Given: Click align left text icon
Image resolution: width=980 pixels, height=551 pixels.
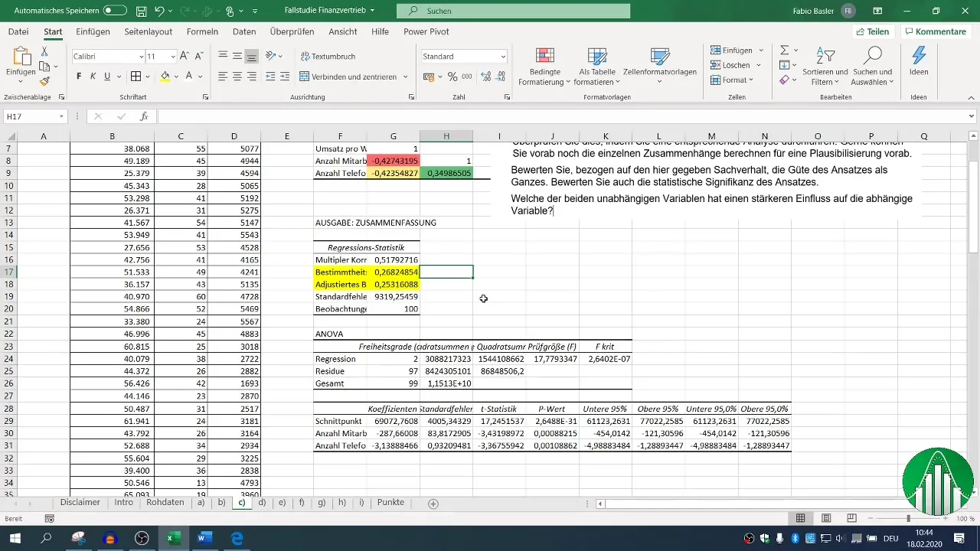Looking at the screenshot, I should click(x=223, y=77).
